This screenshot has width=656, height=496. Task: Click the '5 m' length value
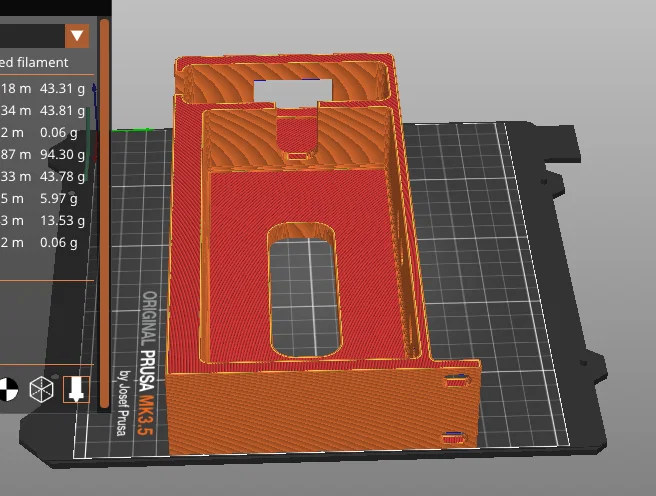coord(12,199)
